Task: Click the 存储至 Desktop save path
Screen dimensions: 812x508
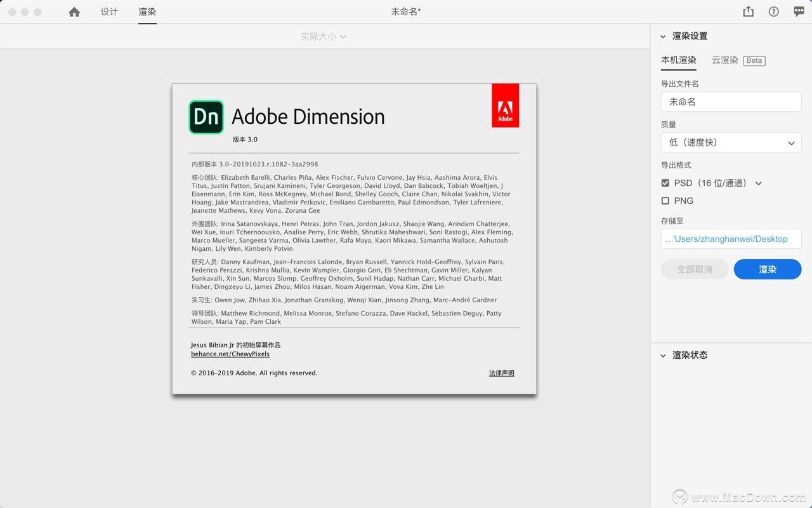Action: pyautogui.click(x=731, y=239)
